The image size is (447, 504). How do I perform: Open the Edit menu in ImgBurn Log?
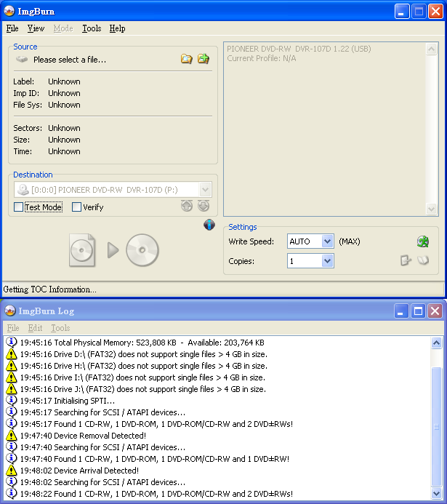click(x=35, y=328)
